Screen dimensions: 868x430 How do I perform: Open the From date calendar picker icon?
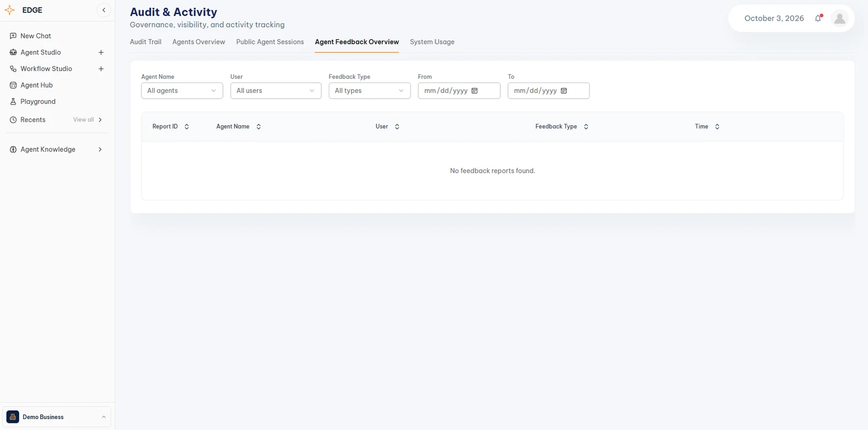[x=475, y=91]
